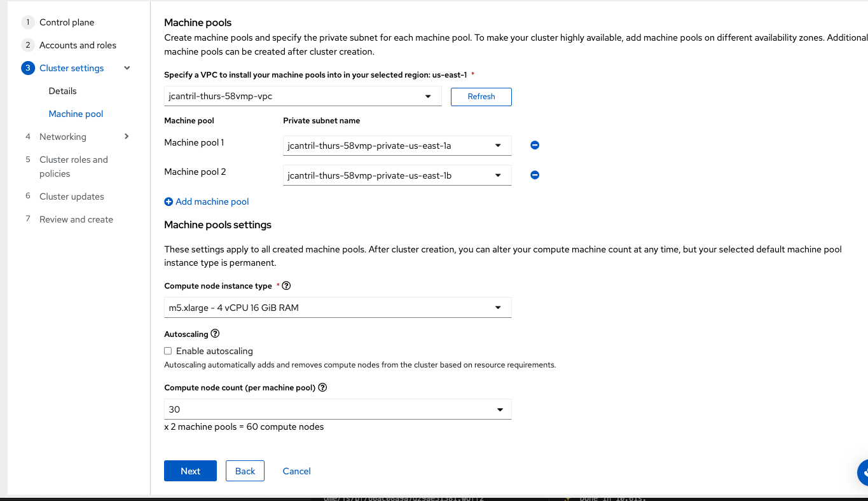868x501 pixels.
Task: Collapse the Cluster settings wizard step
Action: click(127, 68)
